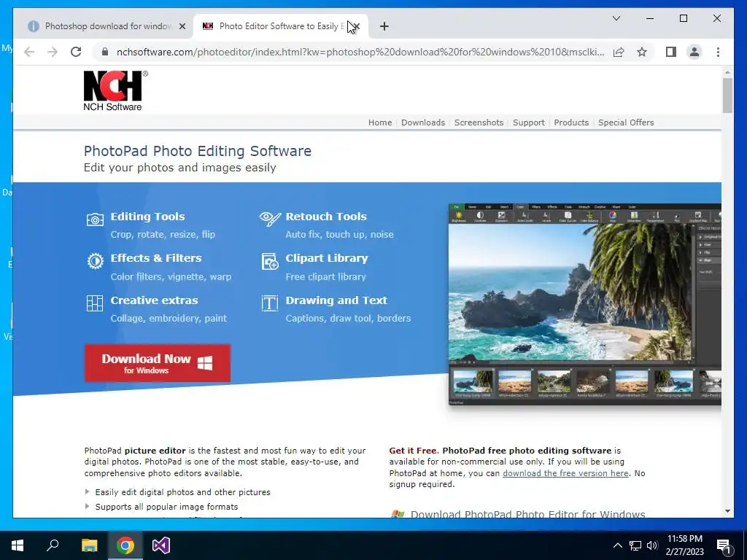
Task: Click the Retouch Tools heading
Action: point(326,216)
